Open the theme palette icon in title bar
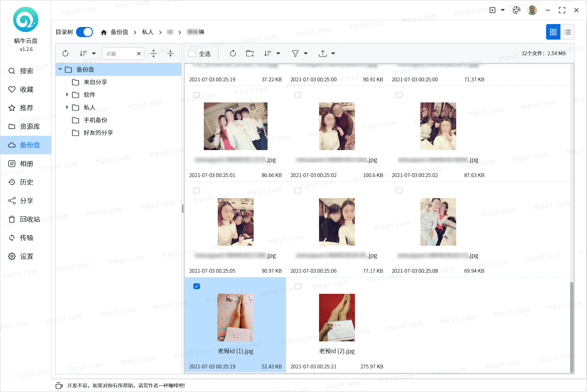 coord(517,10)
